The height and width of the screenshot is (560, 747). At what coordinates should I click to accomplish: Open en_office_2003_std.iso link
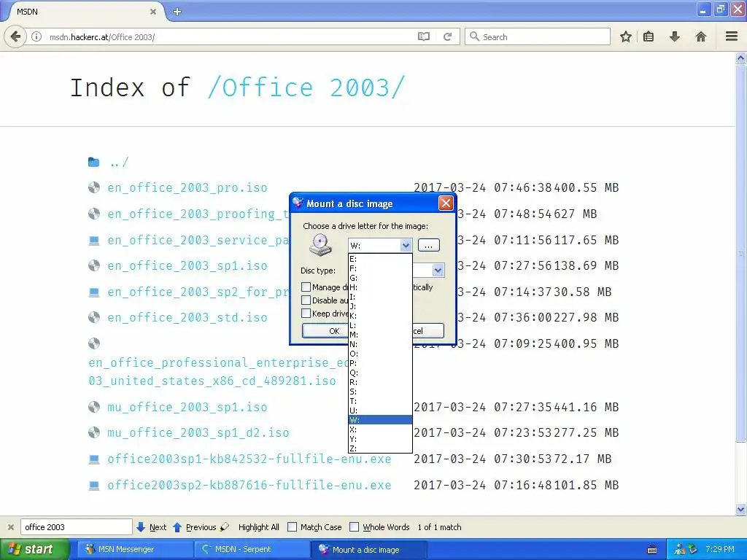click(187, 318)
